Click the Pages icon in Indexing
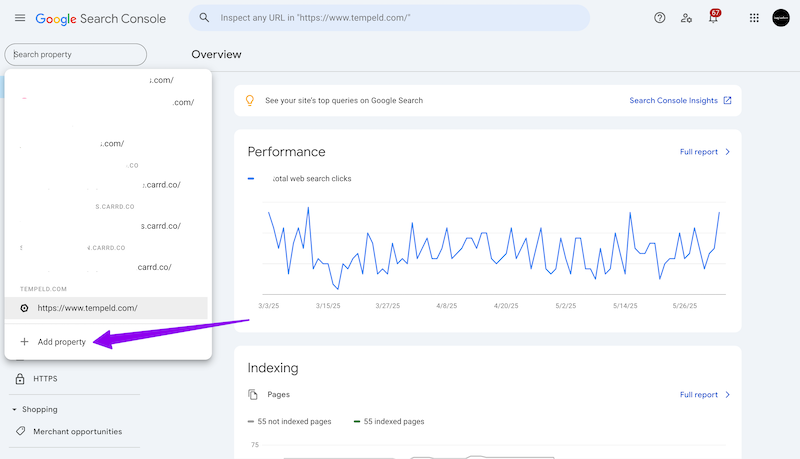The height and width of the screenshot is (459, 800). (x=253, y=394)
